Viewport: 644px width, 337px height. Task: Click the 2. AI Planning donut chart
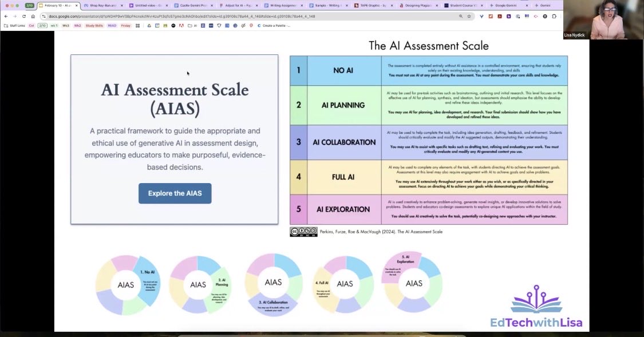[200, 284]
